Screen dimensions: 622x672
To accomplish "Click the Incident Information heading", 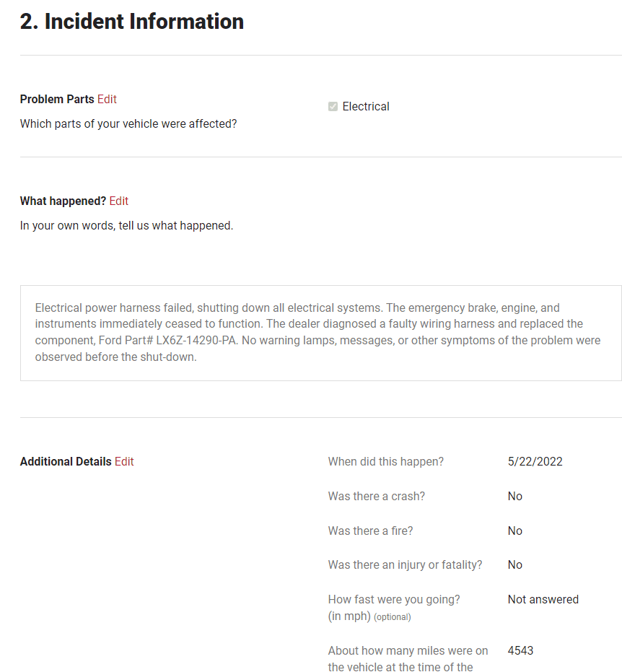I will (131, 22).
